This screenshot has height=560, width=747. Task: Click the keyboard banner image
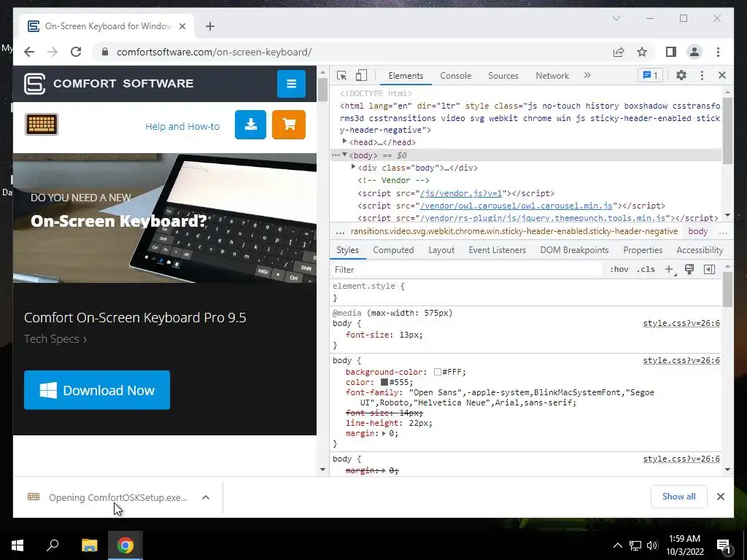pyautogui.click(x=165, y=218)
